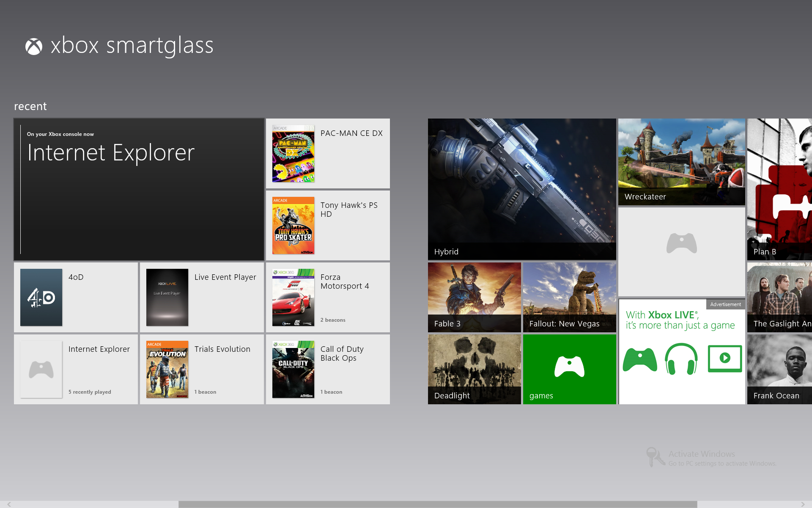812x508 pixels.
Task: Open Forza Motorsport 4 cover art
Action: click(x=293, y=298)
